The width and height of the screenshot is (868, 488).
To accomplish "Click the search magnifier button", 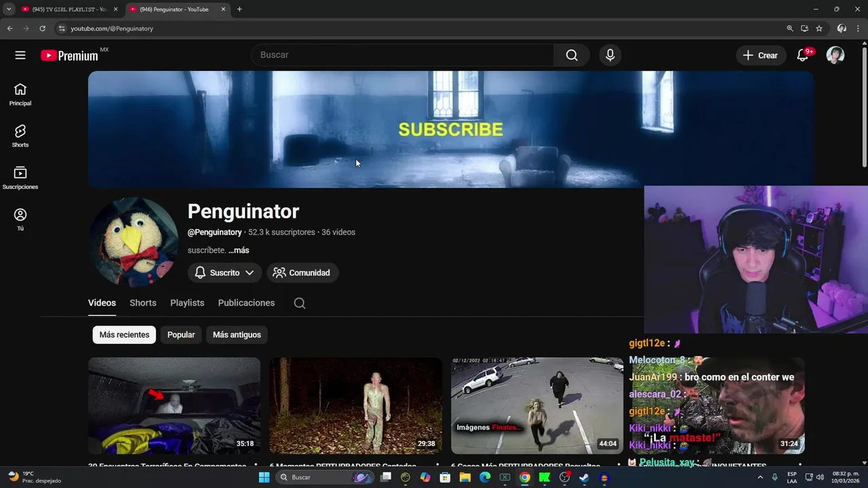I will point(572,56).
